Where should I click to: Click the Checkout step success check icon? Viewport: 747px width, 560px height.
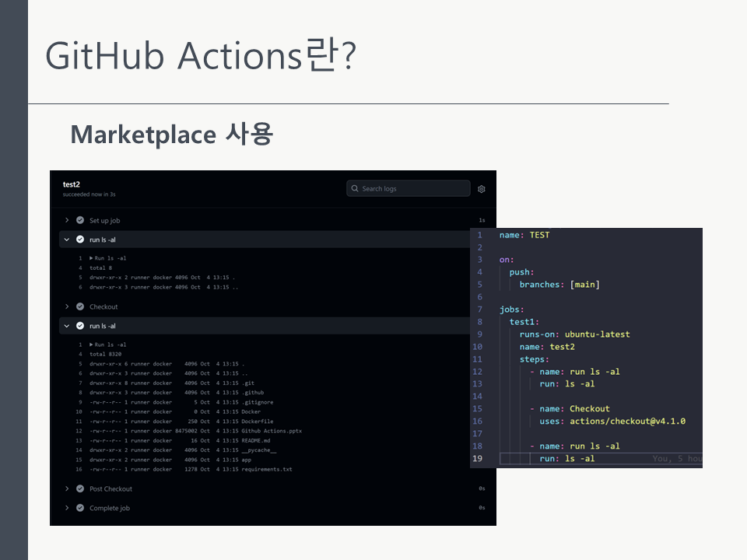(x=80, y=306)
